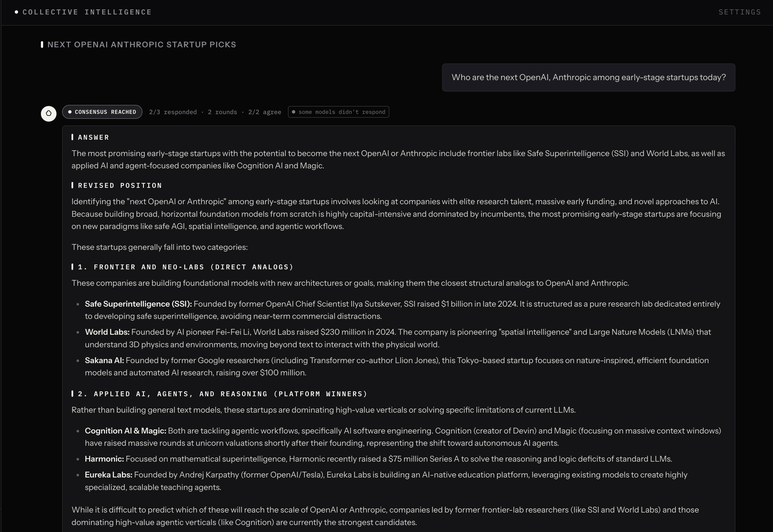Click the bold "Cognition AI & Magic:" bullet label
773x532 pixels.
pyautogui.click(x=126, y=431)
